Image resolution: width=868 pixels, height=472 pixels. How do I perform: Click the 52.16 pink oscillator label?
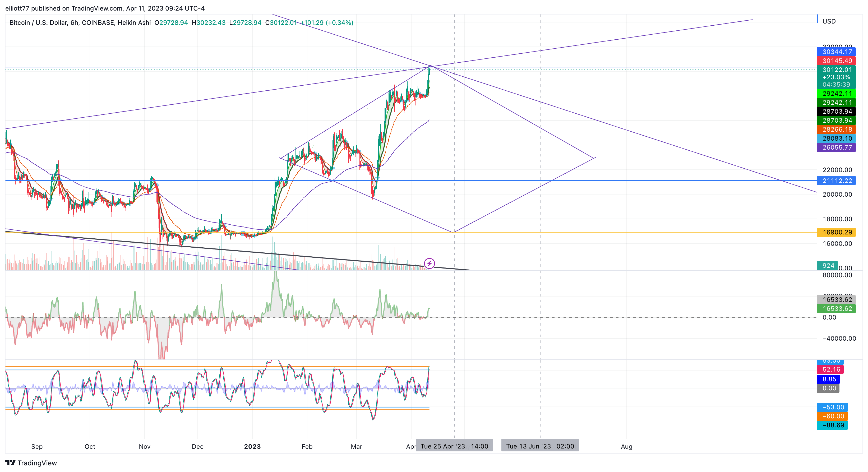830,369
